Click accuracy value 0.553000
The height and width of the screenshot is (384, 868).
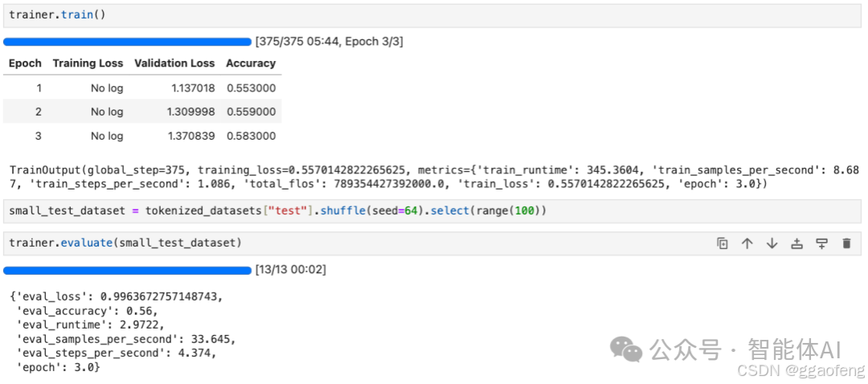(x=251, y=88)
